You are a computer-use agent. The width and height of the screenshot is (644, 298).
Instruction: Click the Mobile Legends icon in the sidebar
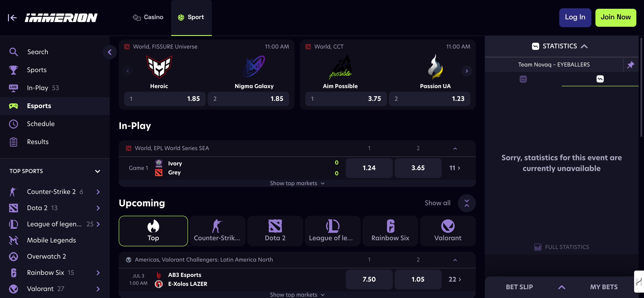(x=13, y=240)
